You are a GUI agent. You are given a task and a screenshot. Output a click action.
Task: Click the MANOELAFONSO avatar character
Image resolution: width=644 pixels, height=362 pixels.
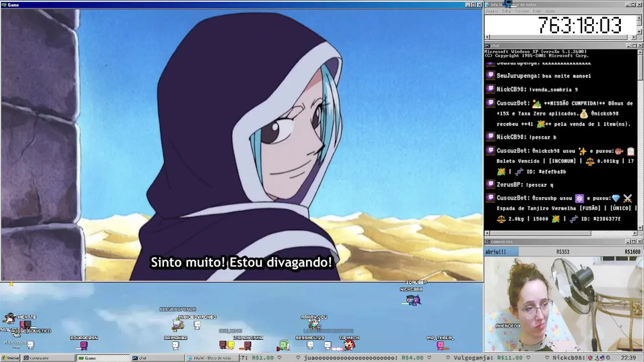coord(197,325)
